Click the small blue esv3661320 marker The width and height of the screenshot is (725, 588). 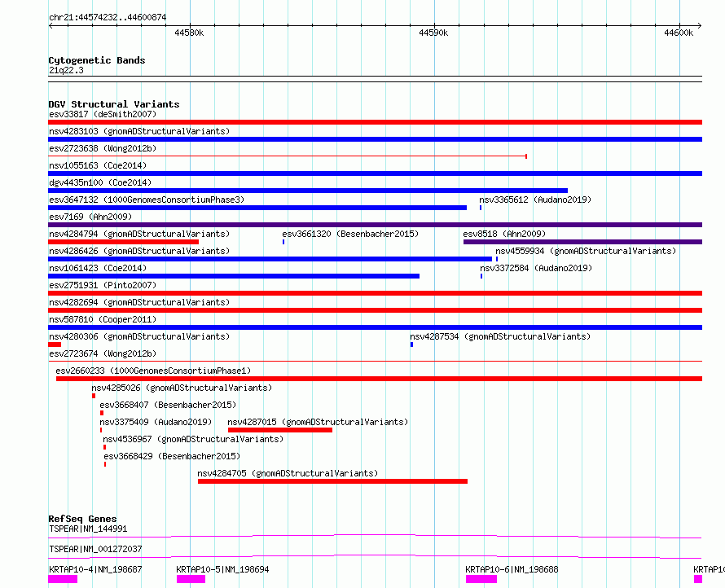click(x=283, y=242)
